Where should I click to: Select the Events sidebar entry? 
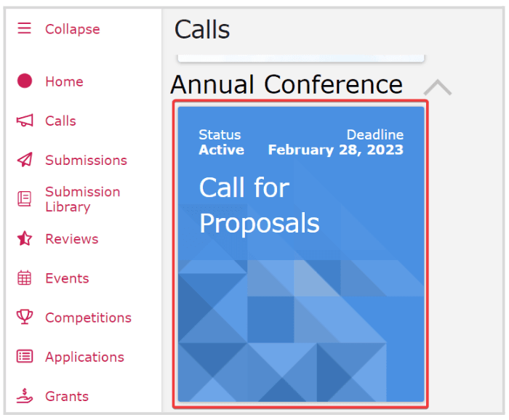pos(67,278)
